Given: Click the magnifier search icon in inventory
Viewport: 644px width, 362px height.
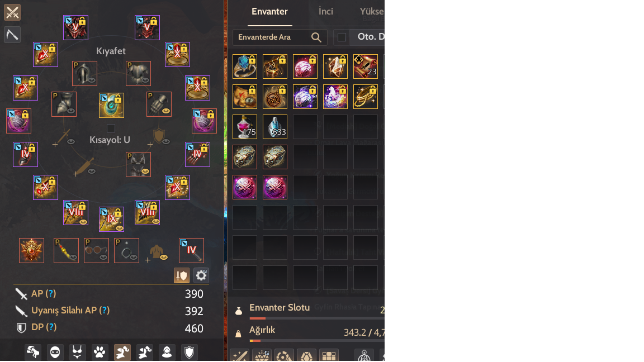Looking at the screenshot, I should [316, 37].
